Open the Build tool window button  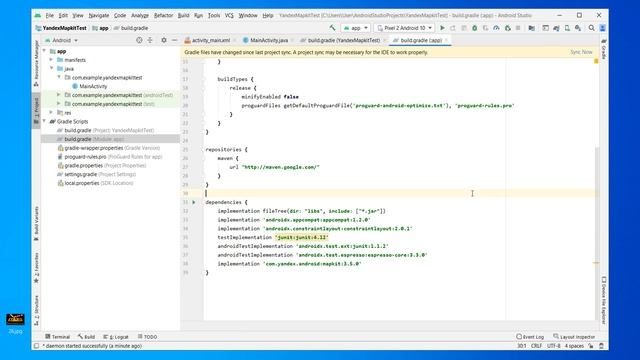(87, 337)
